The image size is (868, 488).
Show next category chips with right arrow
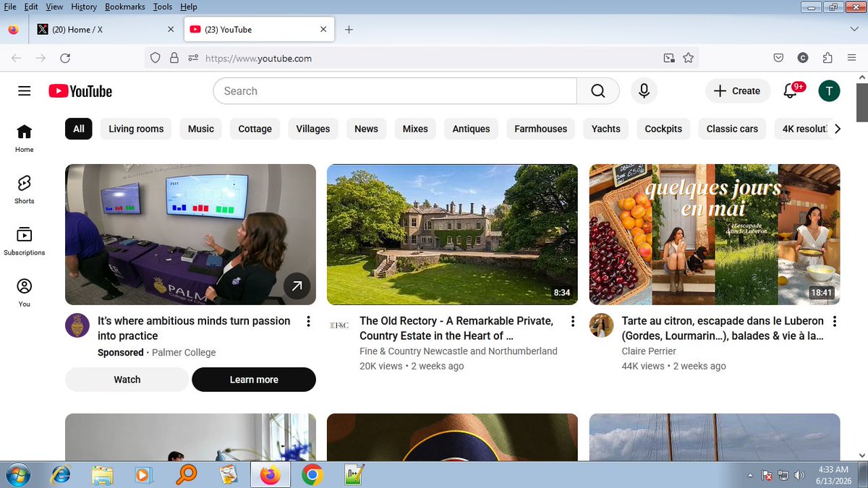pos(837,129)
